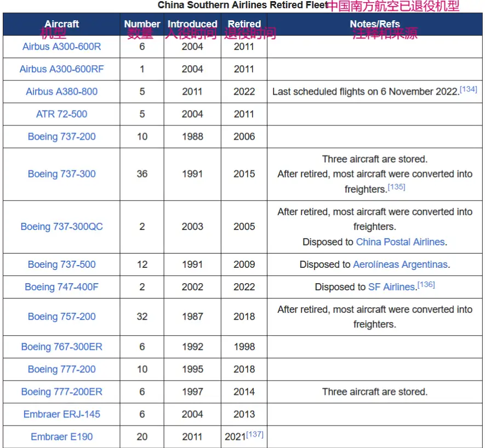
Task: Open the Embraer E190 link
Action: pos(61,436)
